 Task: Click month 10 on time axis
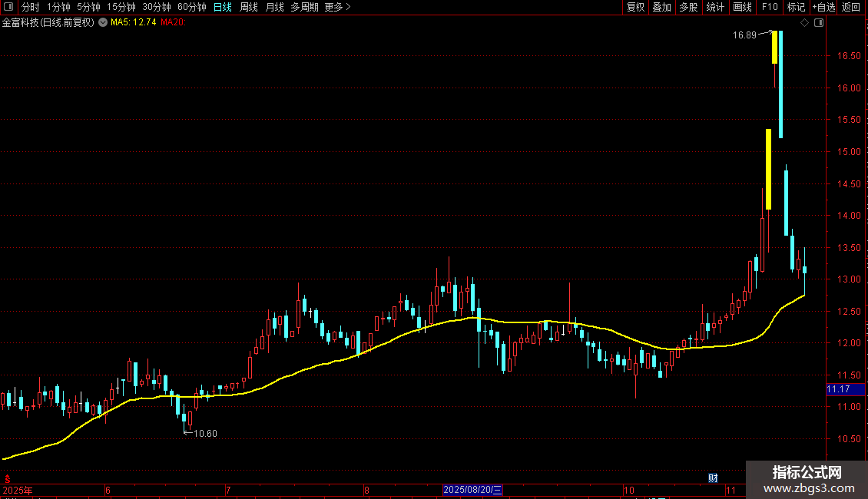click(x=629, y=490)
